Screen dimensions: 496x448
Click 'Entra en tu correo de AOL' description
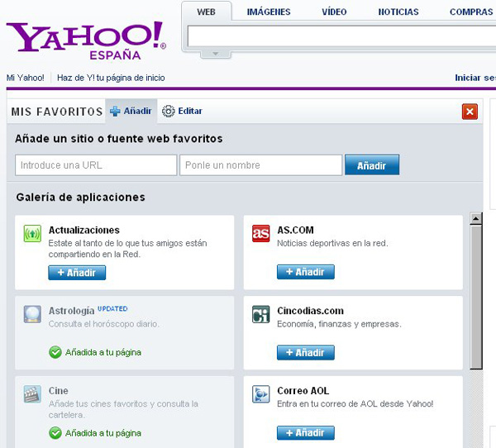pyautogui.click(x=355, y=403)
